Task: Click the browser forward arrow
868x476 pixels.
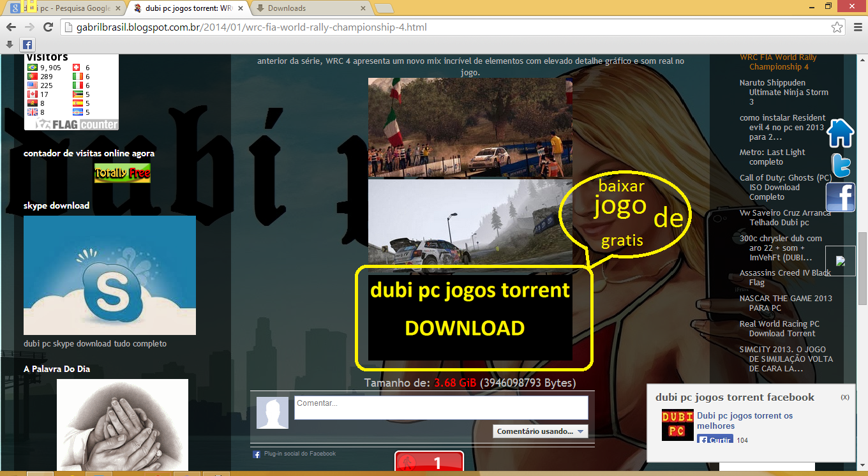Action: [29, 27]
